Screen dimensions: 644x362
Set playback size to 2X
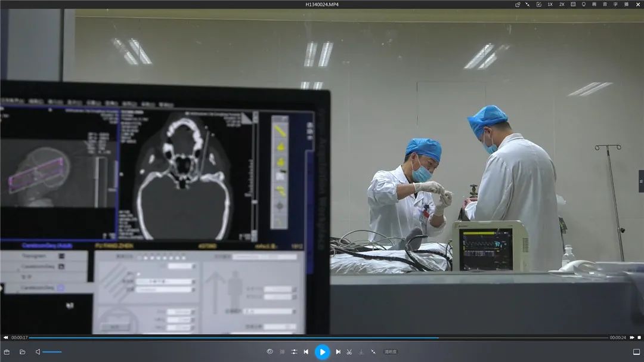coord(562,4)
